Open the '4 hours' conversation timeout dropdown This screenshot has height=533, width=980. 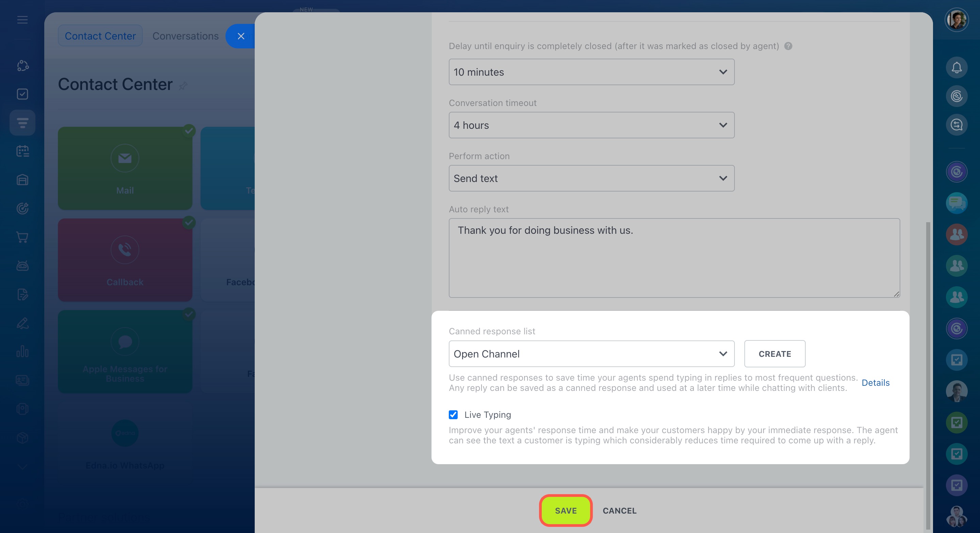point(591,125)
